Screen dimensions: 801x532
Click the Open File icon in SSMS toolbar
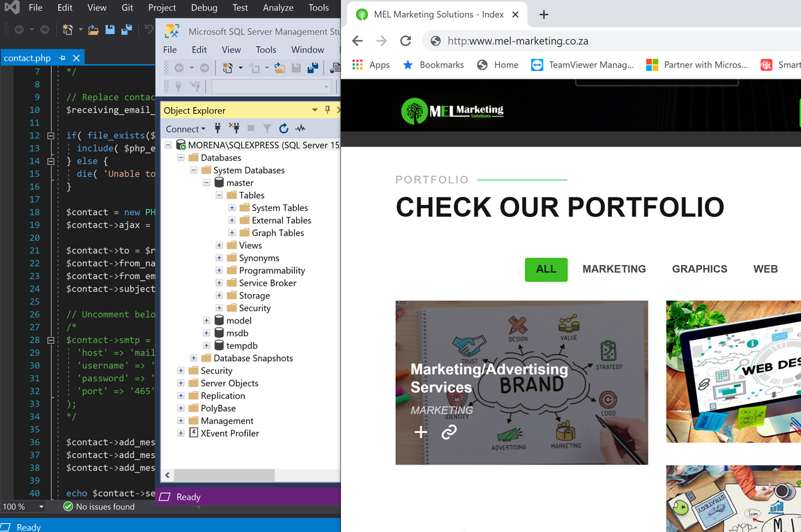279,68
